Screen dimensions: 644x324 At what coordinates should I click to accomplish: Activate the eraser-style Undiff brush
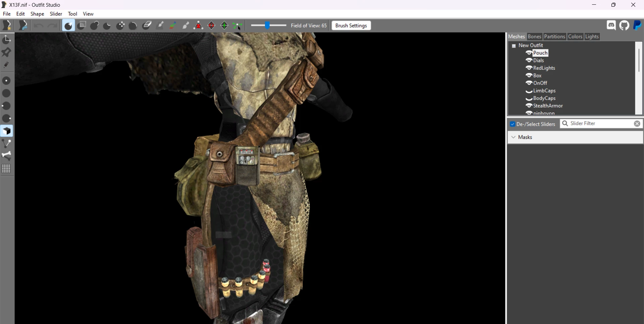point(147,25)
